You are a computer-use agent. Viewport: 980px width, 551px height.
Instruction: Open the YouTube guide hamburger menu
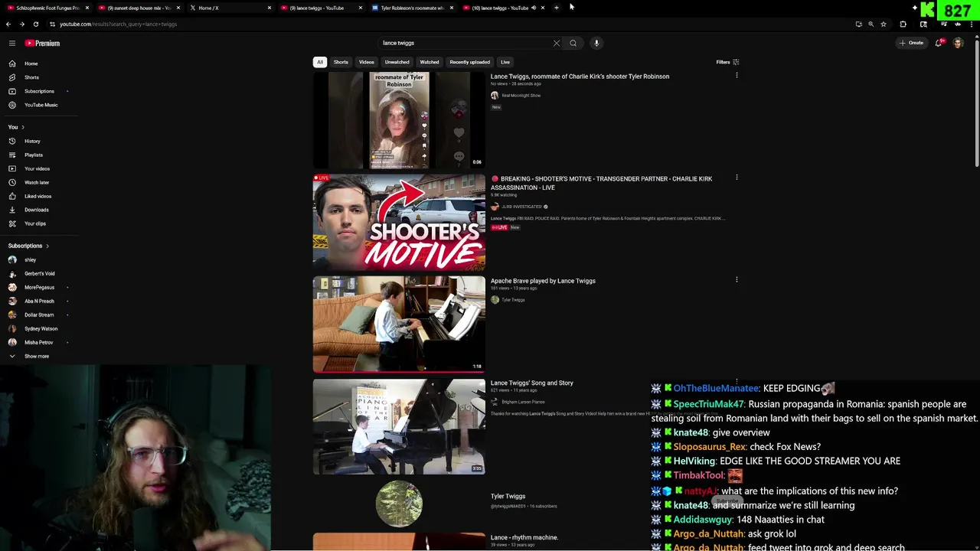[11, 43]
